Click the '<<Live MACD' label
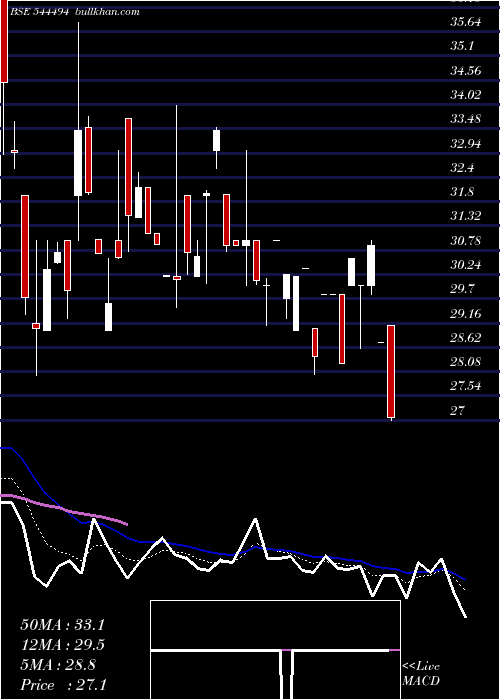The width and height of the screenshot is (500, 700). [421, 674]
